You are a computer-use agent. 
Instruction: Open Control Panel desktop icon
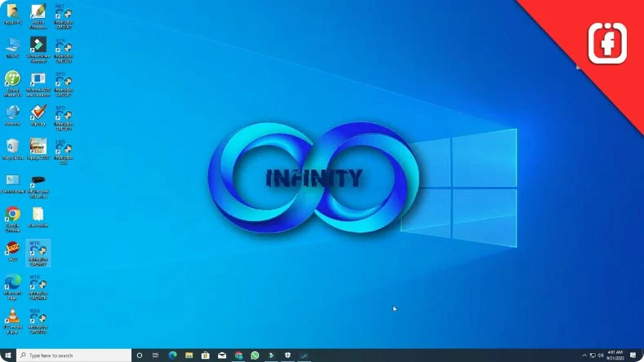pos(13,183)
